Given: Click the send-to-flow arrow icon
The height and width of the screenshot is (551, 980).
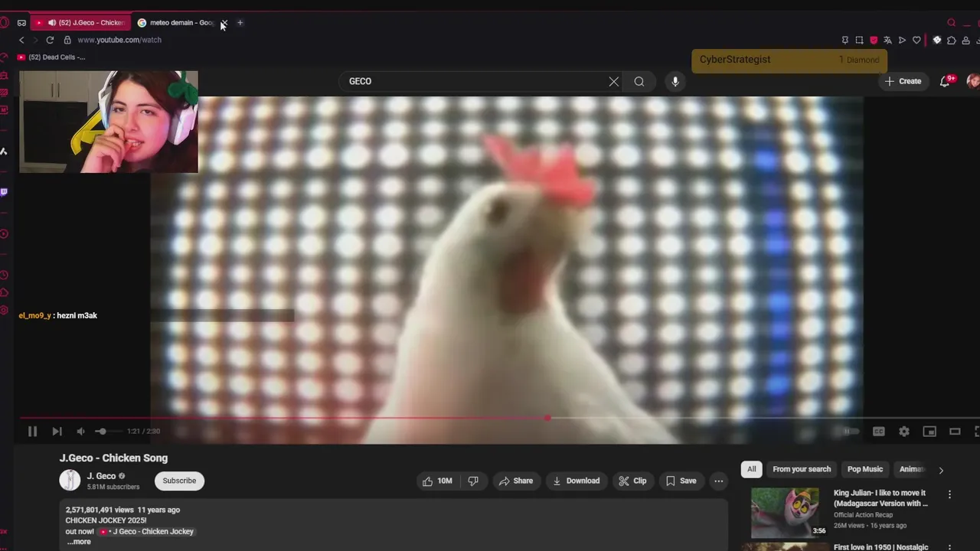Looking at the screenshot, I should [x=902, y=40].
